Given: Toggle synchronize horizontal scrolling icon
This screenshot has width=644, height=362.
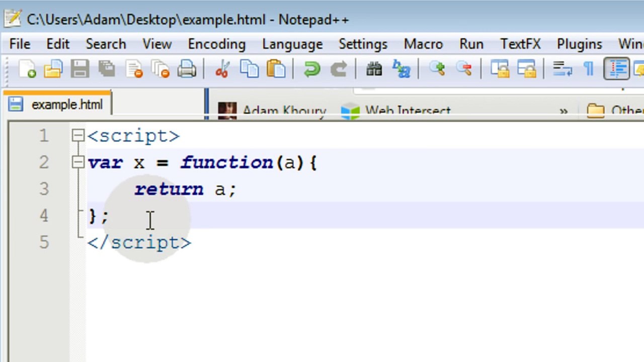Looking at the screenshot, I should coord(527,69).
